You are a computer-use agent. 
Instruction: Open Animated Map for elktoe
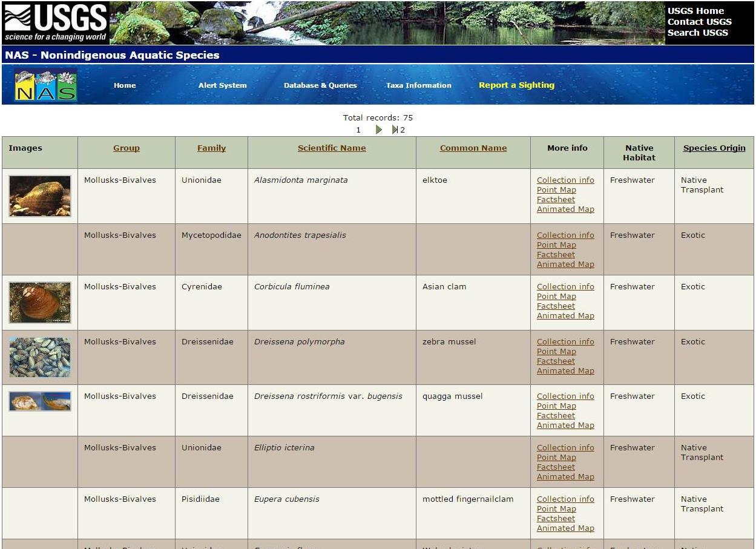(565, 209)
